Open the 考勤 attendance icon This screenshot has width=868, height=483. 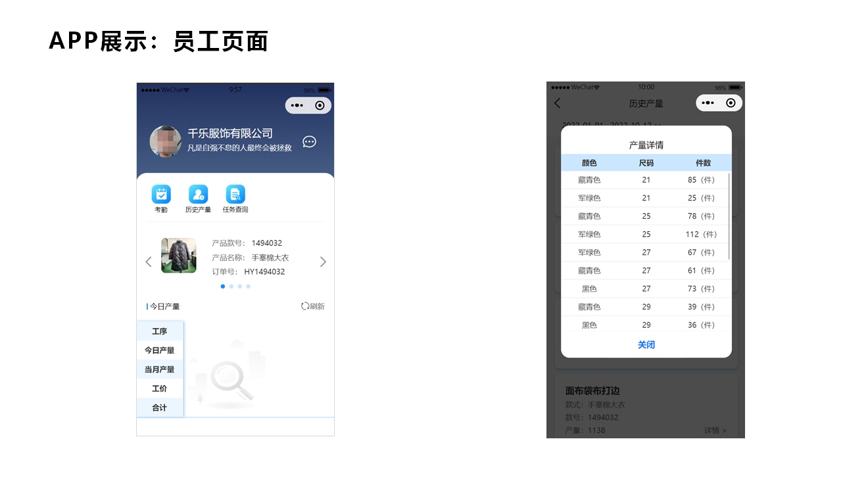point(161,195)
